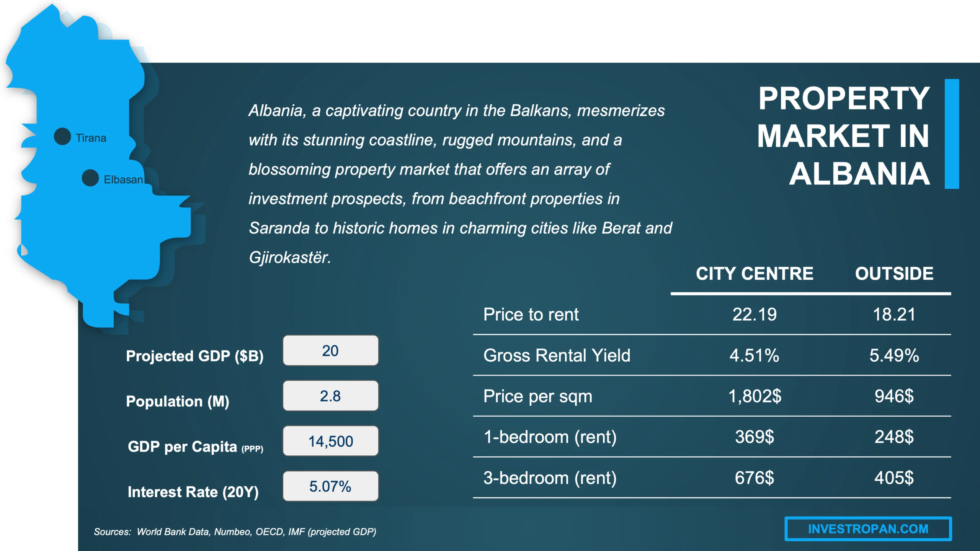The image size is (980, 551).
Task: Select the outside 5.49% rental yield value
Action: point(894,355)
